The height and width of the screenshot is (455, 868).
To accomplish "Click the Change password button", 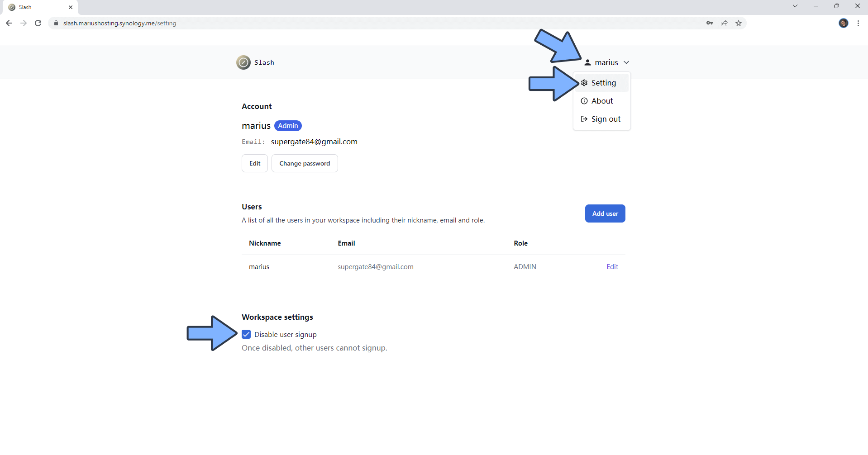I will [x=305, y=163].
